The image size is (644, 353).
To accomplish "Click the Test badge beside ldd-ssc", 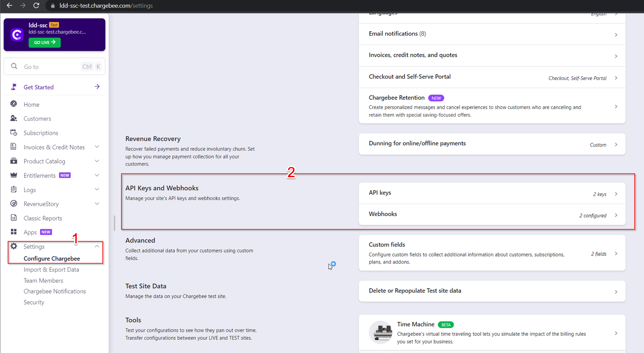I will point(54,25).
